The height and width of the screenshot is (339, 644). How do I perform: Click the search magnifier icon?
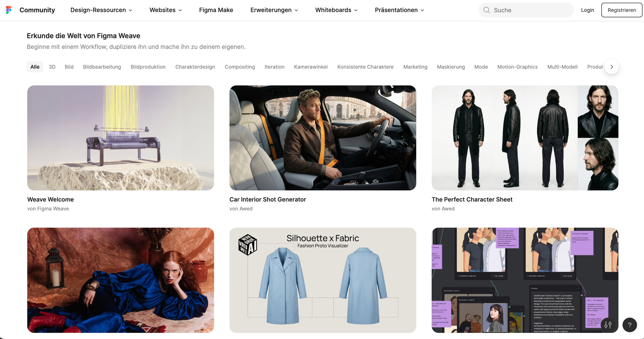(487, 10)
